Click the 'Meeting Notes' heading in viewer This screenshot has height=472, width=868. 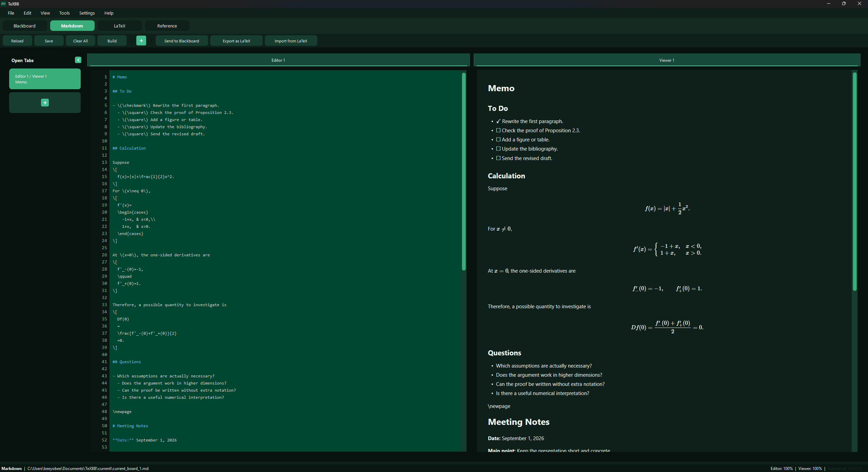click(518, 422)
